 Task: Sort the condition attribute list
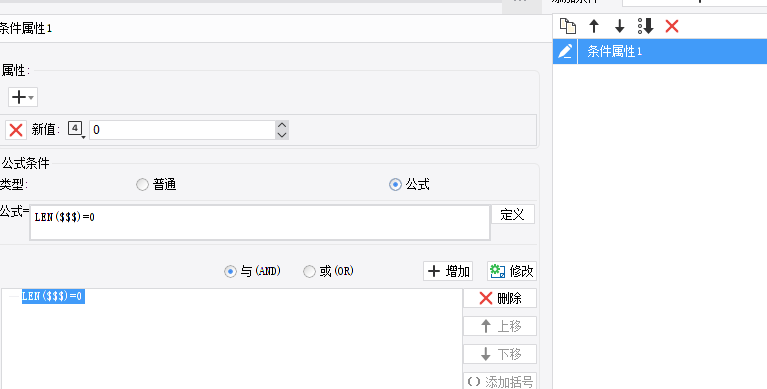pyautogui.click(x=646, y=26)
